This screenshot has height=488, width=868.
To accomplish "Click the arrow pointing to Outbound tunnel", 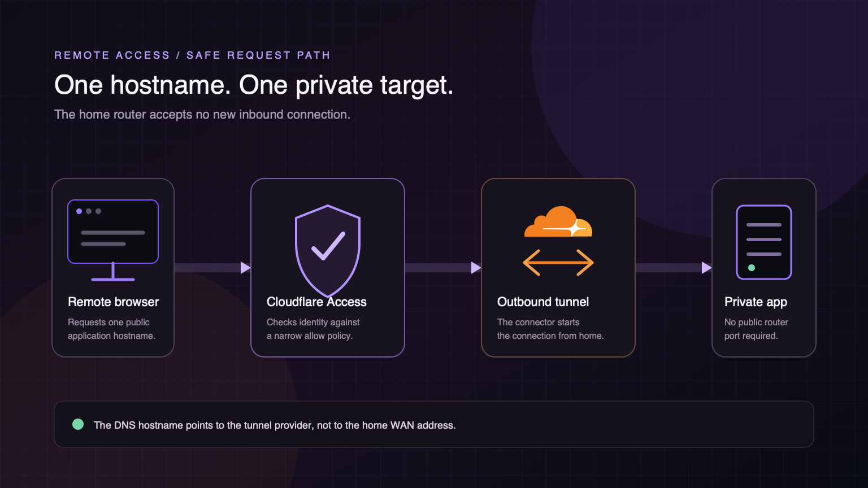I will click(x=443, y=267).
